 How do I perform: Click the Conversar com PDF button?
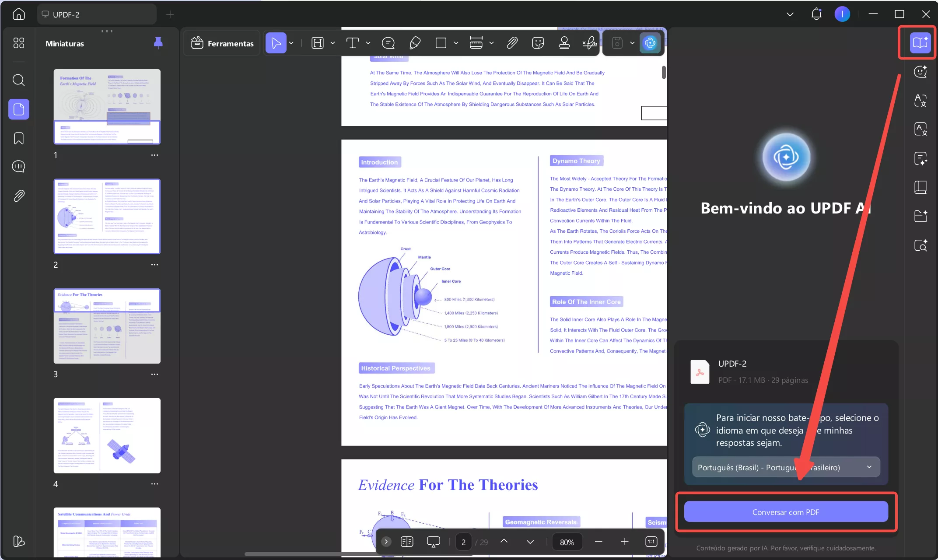click(786, 511)
